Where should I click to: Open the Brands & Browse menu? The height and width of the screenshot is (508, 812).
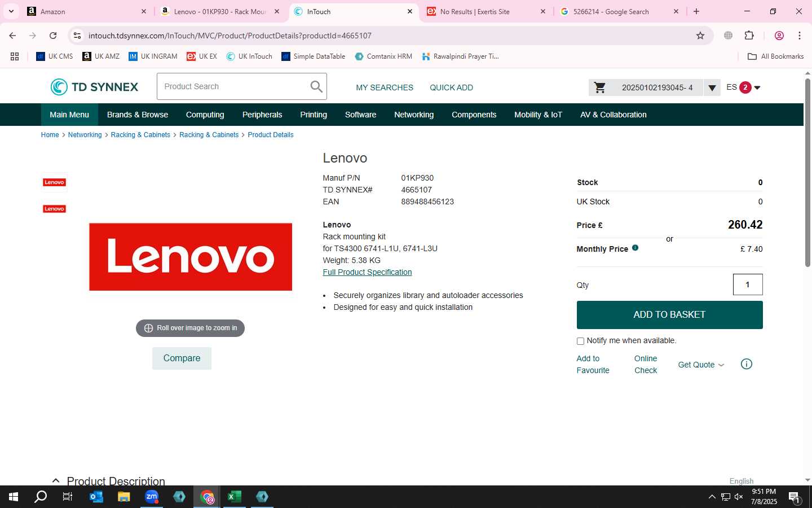click(138, 115)
